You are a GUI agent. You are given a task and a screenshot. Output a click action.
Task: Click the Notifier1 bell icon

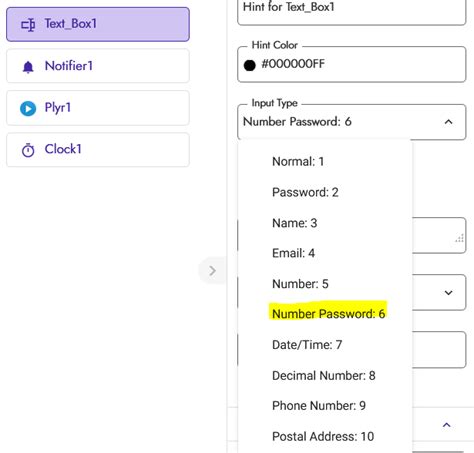click(x=28, y=67)
